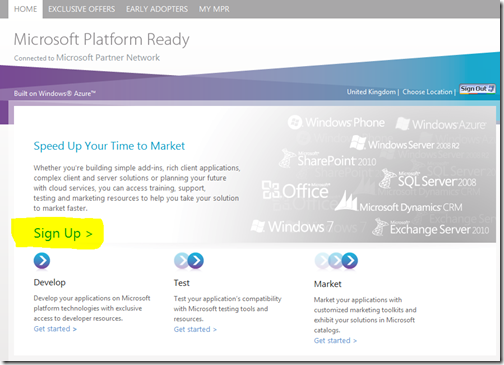504x365 pixels.
Task: Click the Microsoft Dynamics CRM logo
Action: (x=399, y=202)
